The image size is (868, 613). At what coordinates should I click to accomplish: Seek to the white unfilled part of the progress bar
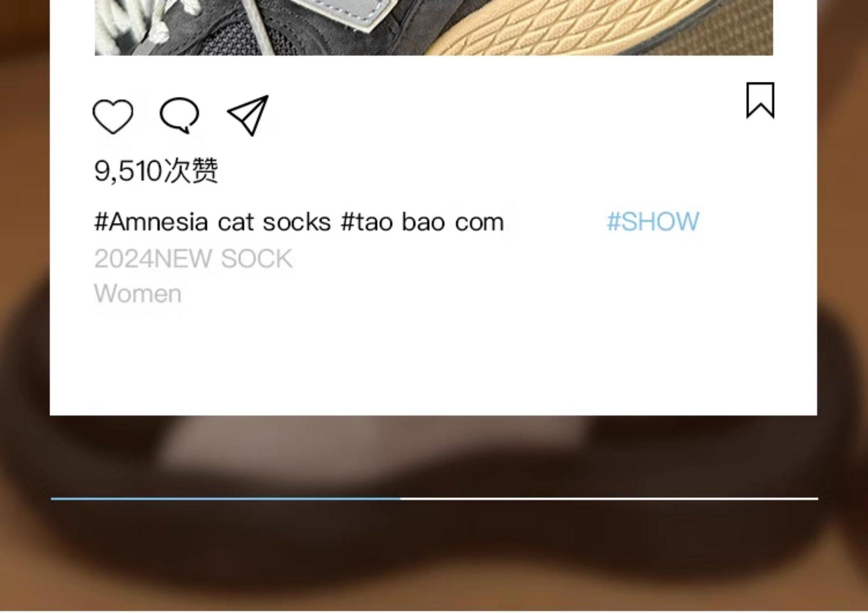(609, 499)
